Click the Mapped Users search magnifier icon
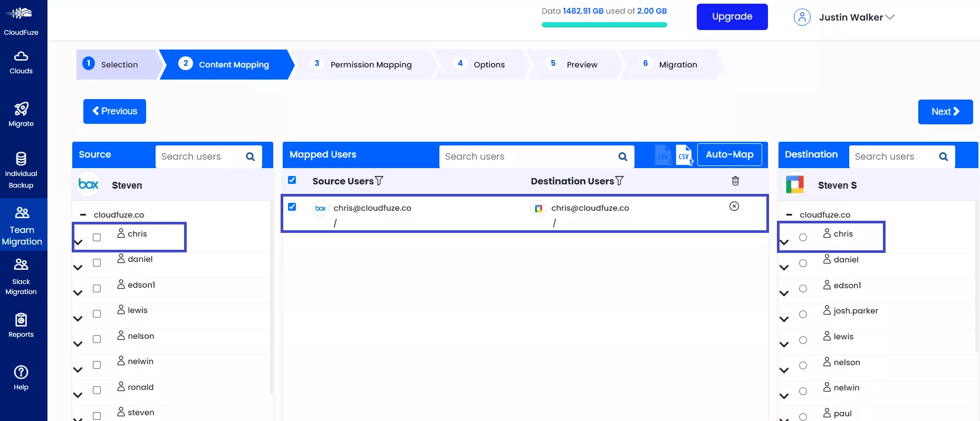The height and width of the screenshot is (421, 980). [623, 156]
